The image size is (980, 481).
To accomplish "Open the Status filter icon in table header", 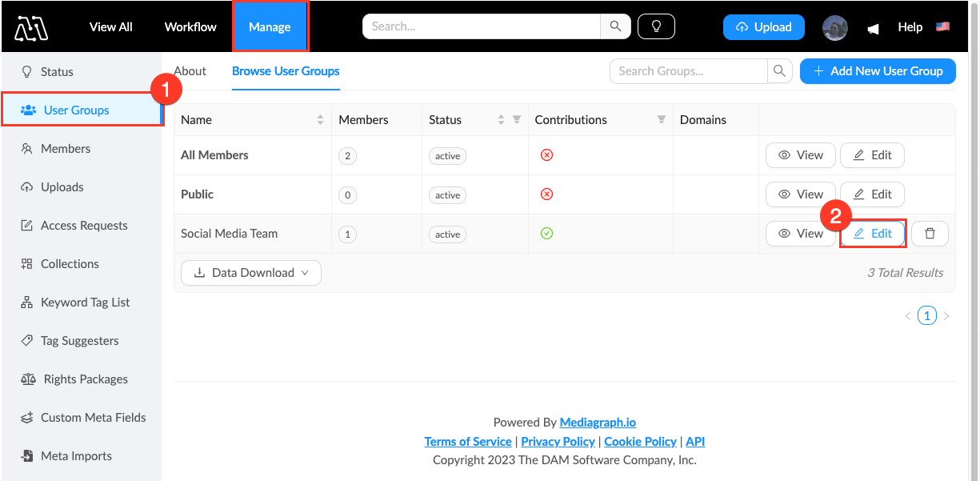I will pos(517,120).
